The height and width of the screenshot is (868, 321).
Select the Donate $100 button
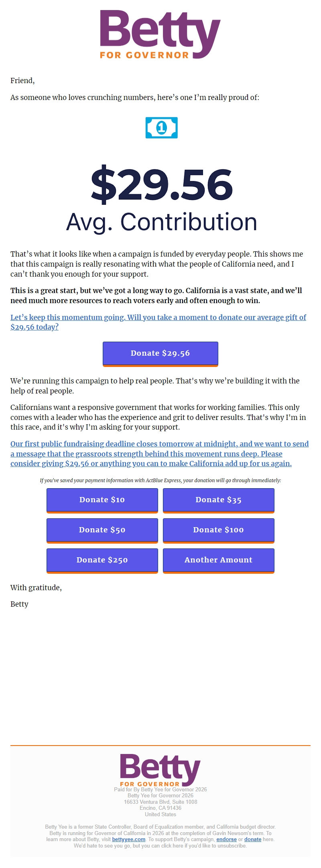(218, 530)
